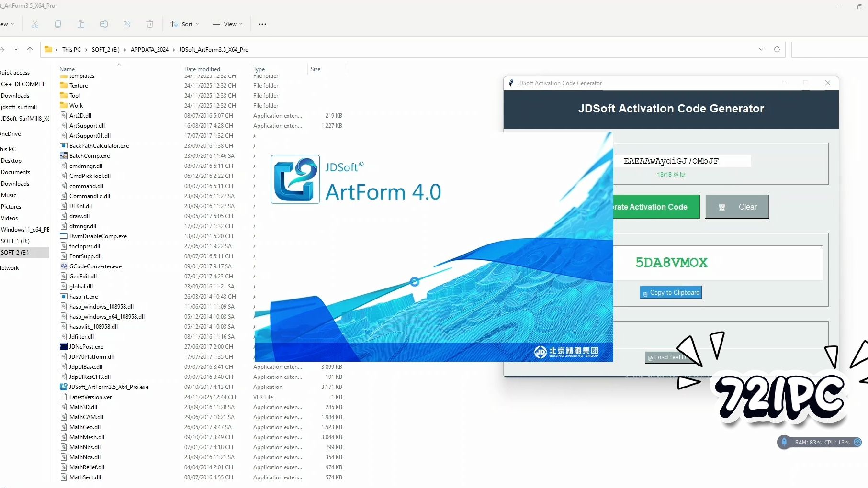Open the Sort dropdown menu
868x488 pixels.
click(x=185, y=24)
